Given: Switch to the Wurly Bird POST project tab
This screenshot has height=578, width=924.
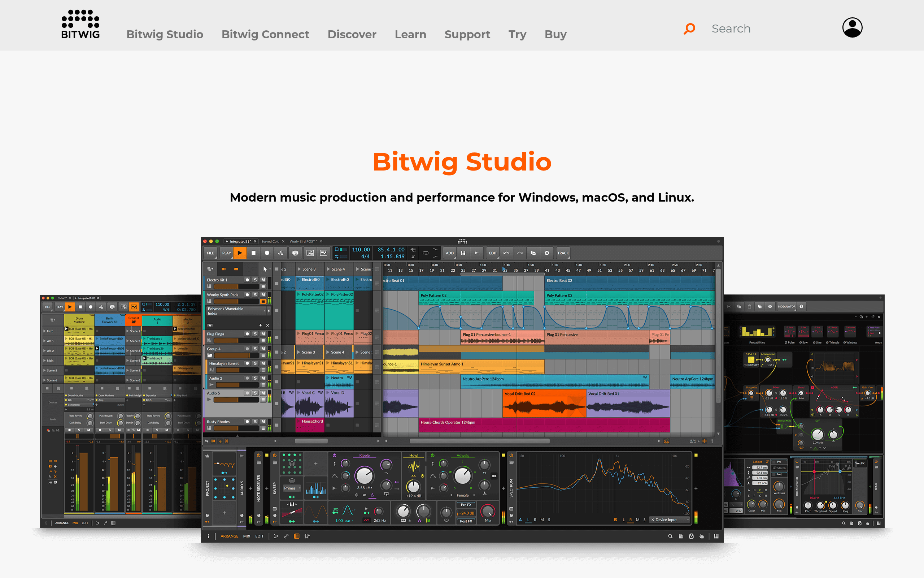Looking at the screenshot, I should click(x=303, y=241).
